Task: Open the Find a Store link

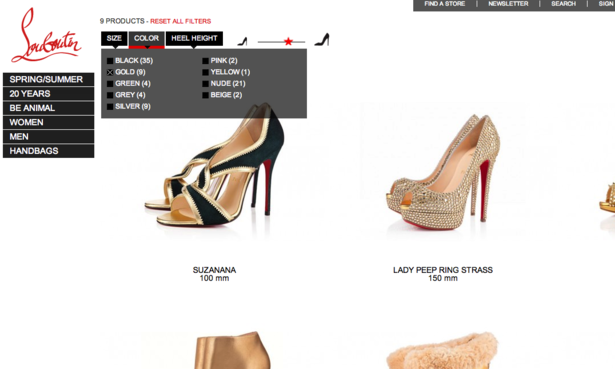Action: coord(444,4)
